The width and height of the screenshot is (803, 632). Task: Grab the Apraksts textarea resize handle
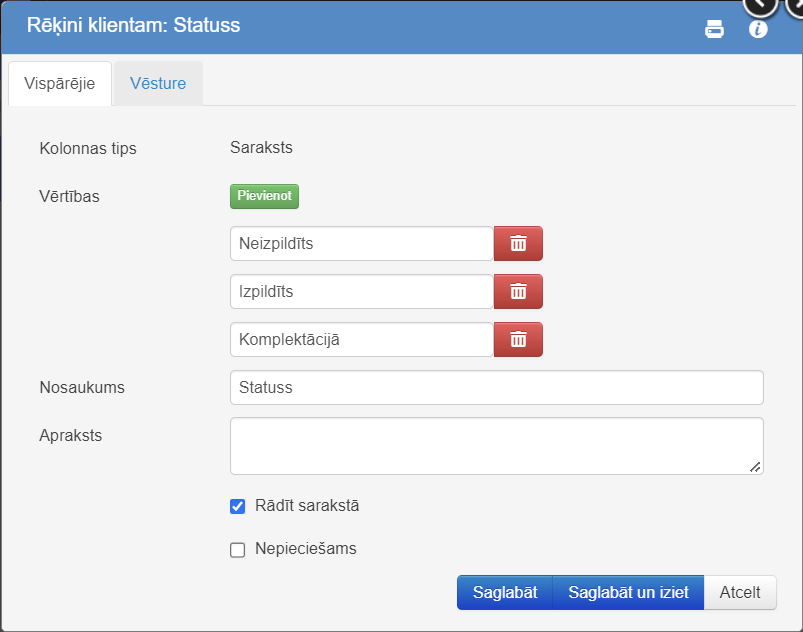tap(755, 467)
